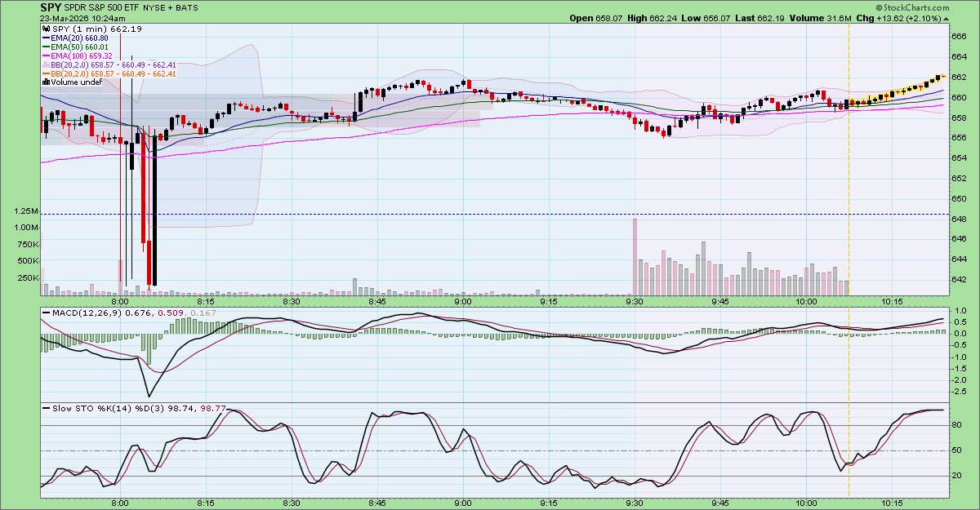The height and width of the screenshot is (510, 980).
Task: Click the 'SPDR S&P 500 ETF' name
Action: (x=103, y=7)
